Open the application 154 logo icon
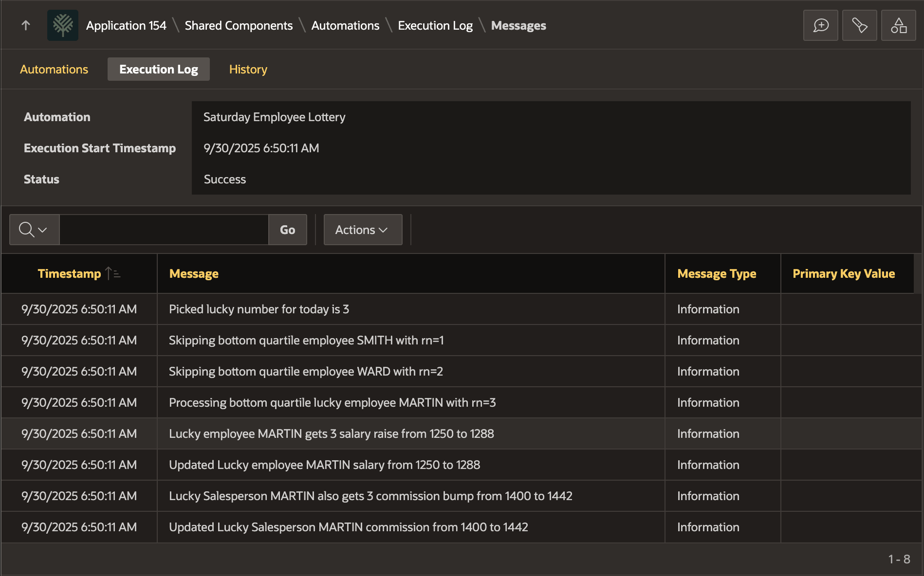Image resolution: width=924 pixels, height=576 pixels. point(63,25)
